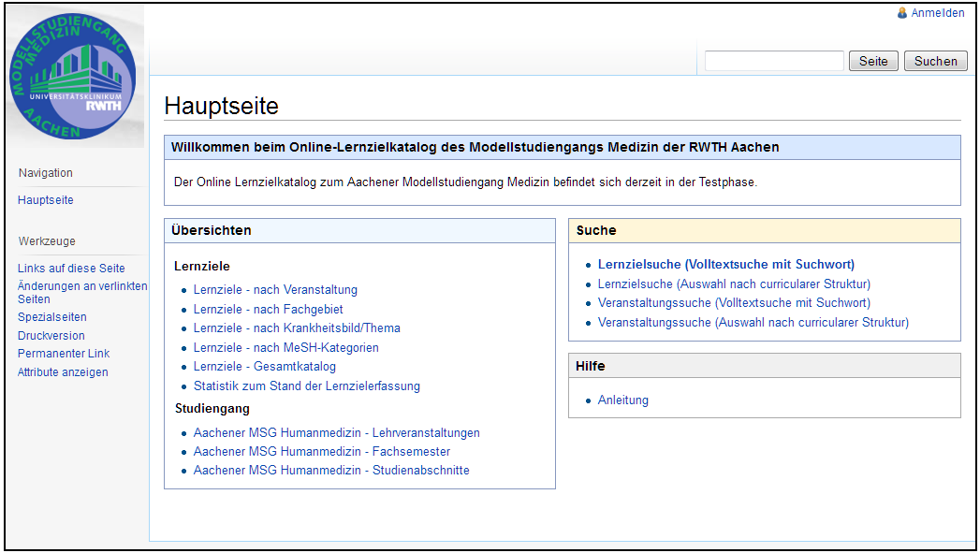Click Attribute anzeigen in Werkzeuge
Image resolution: width=980 pixels, height=553 pixels.
click(63, 372)
